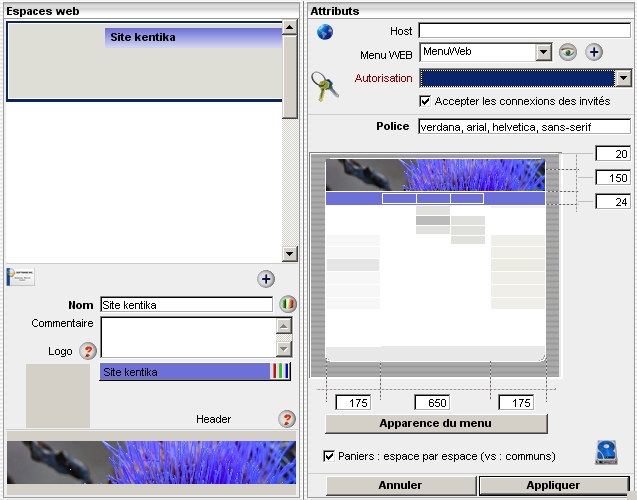Click the grey Logo image placeholder
This screenshot has height=500, width=637.
[x=58, y=396]
